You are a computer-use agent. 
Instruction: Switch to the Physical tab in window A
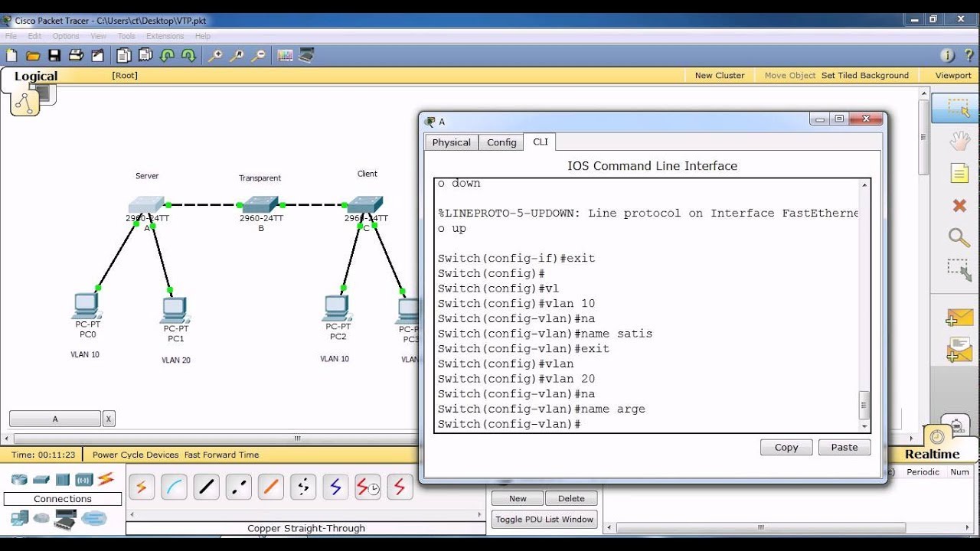point(452,142)
